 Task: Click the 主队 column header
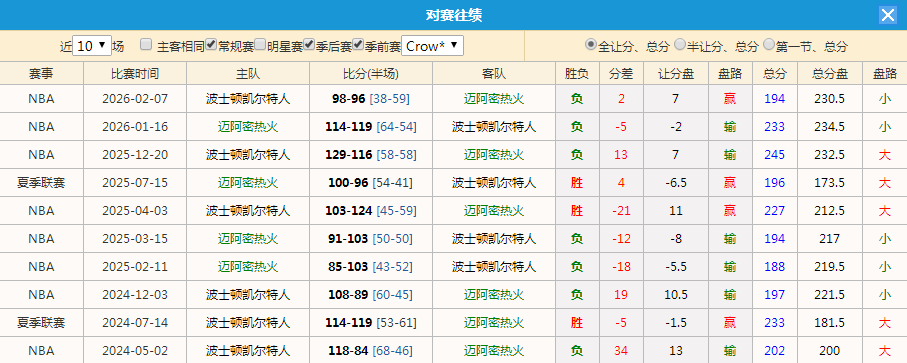[248, 73]
